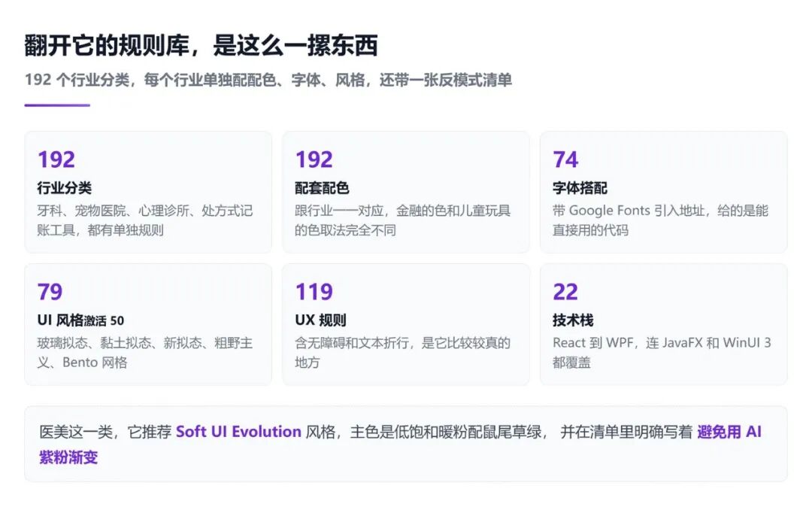Viewport: 812px width, 510px height.
Task: Select the 行业分类 card title
Action: click(x=64, y=187)
